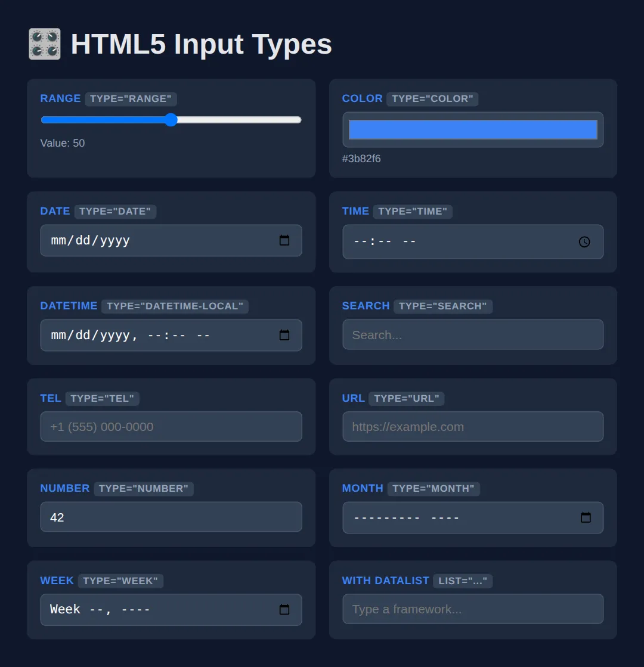Click the TYPE="RANGE" badge

tap(131, 99)
